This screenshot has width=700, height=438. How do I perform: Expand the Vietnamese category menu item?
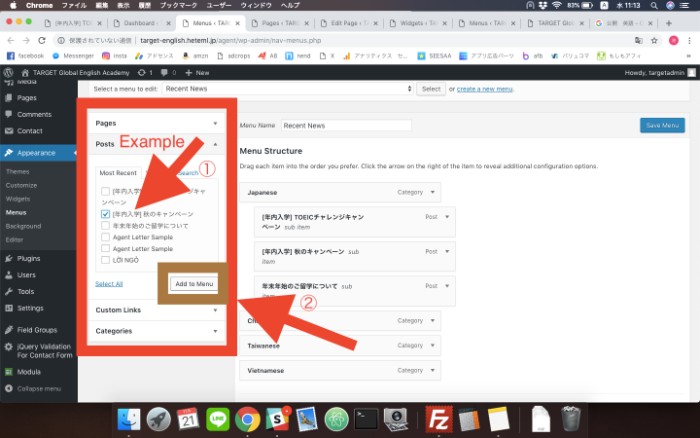pyautogui.click(x=432, y=370)
